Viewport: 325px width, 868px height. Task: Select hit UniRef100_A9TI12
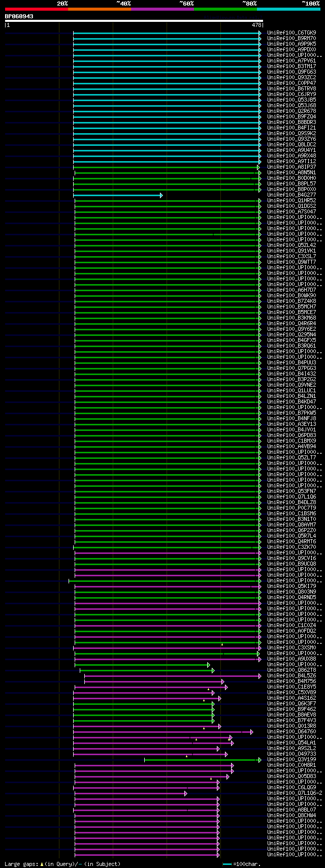click(291, 161)
